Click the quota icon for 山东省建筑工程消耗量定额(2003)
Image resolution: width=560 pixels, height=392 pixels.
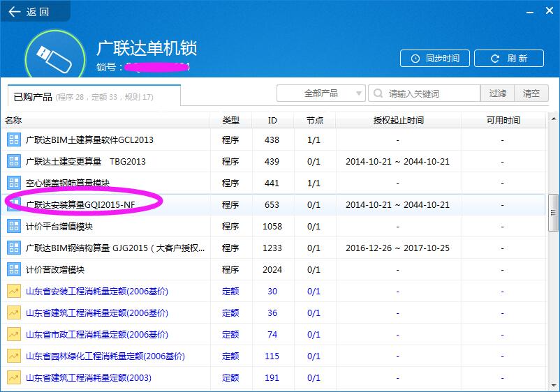14,378
